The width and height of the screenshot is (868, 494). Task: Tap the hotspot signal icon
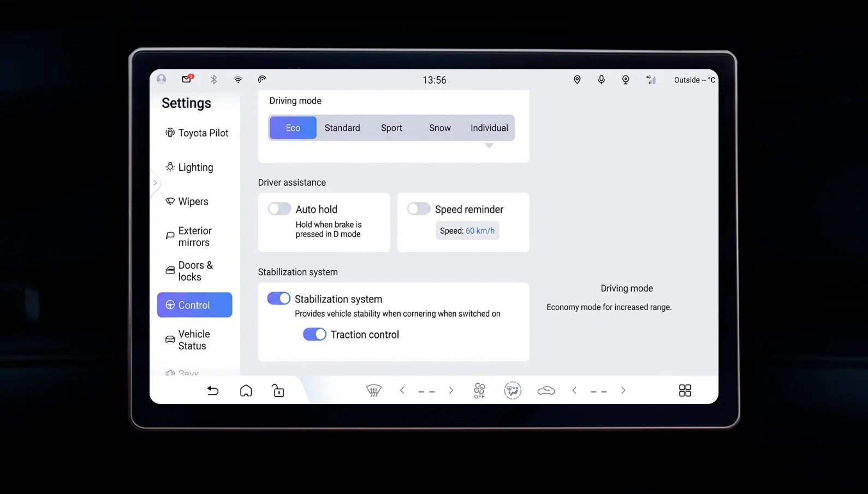[262, 80]
